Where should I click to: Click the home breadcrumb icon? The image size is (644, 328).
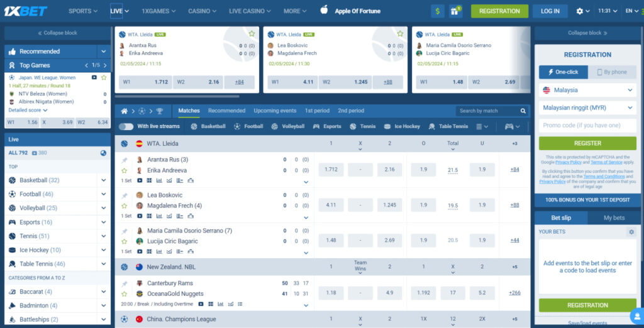coord(124,111)
